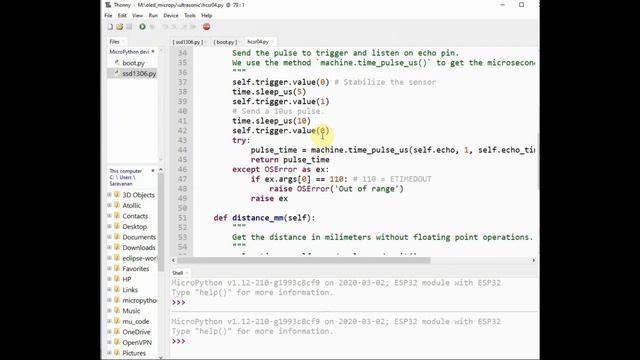Click the Contacts folder icon

pos(117,216)
